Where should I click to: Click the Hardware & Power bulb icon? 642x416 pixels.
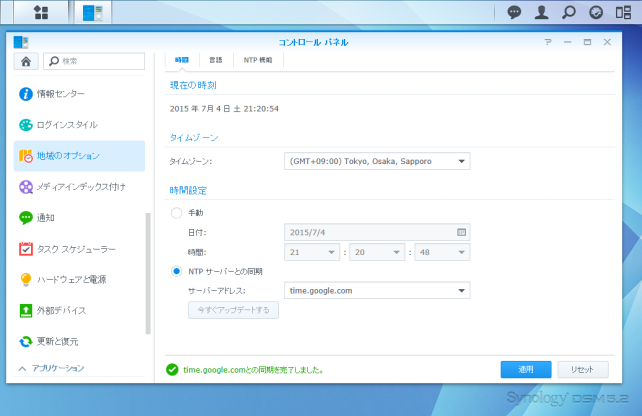[26, 280]
